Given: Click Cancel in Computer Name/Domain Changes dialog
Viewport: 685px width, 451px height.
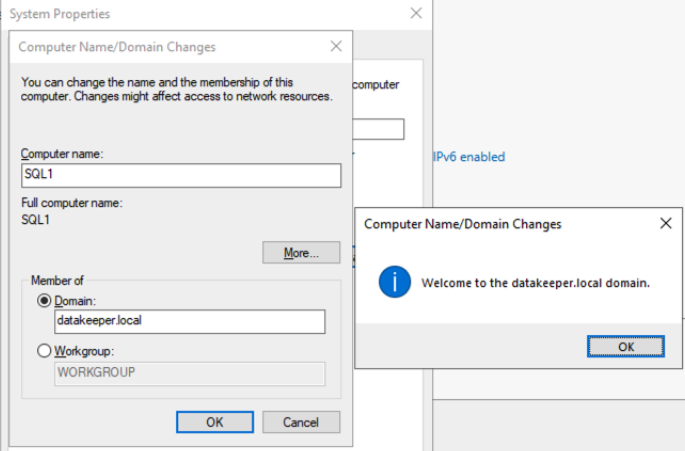Looking at the screenshot, I should coord(301,422).
